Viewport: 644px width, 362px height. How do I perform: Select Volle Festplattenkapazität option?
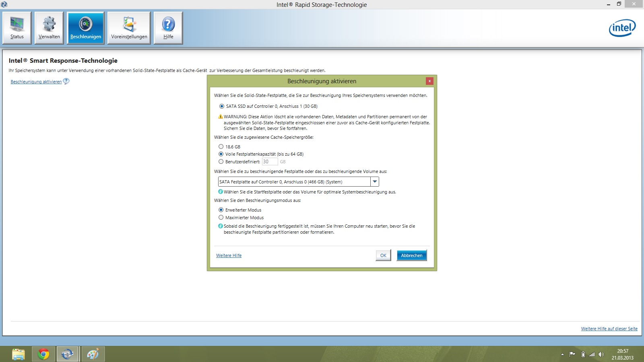221,154
